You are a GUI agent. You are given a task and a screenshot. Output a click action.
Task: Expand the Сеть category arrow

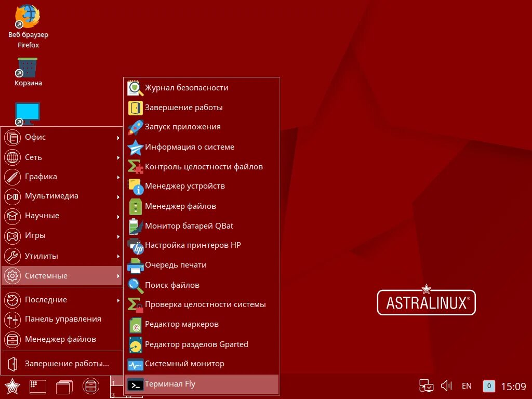pos(118,157)
